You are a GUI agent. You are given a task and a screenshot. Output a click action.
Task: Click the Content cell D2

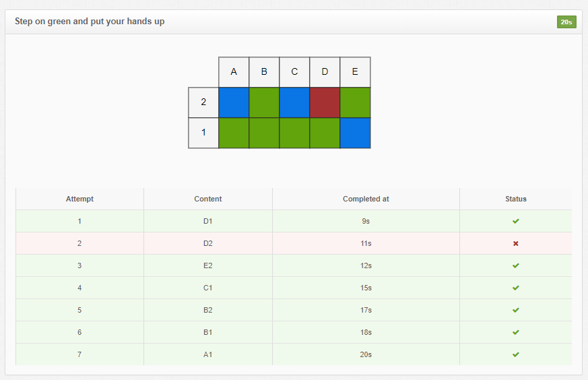(207, 243)
